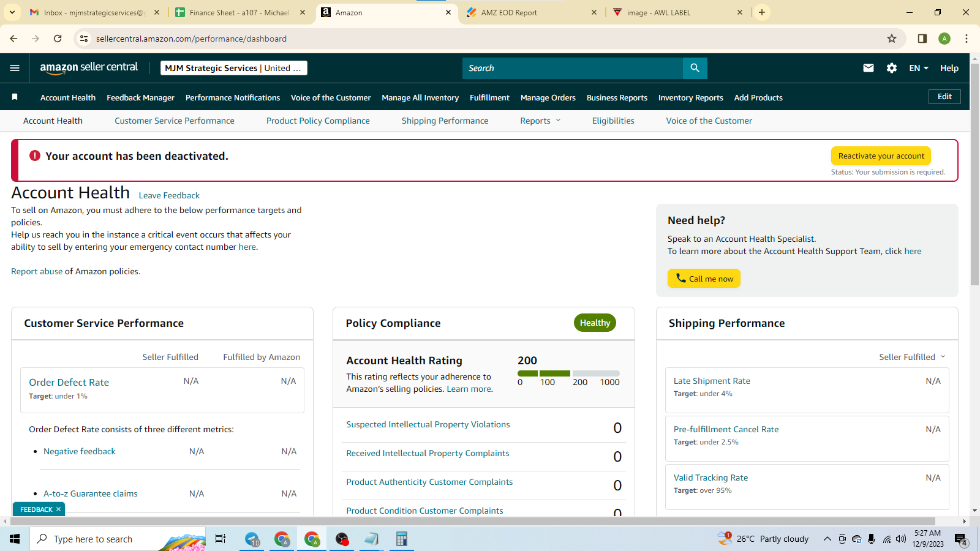
Task: Click the search magnifier button
Action: coord(695,68)
